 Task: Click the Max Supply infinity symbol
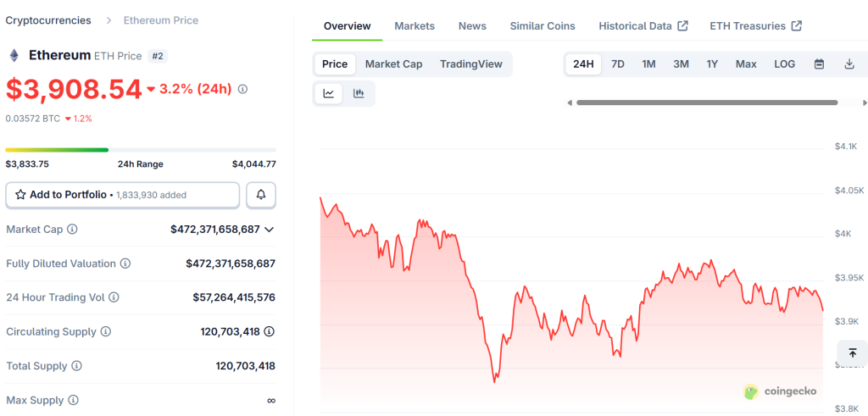271,401
